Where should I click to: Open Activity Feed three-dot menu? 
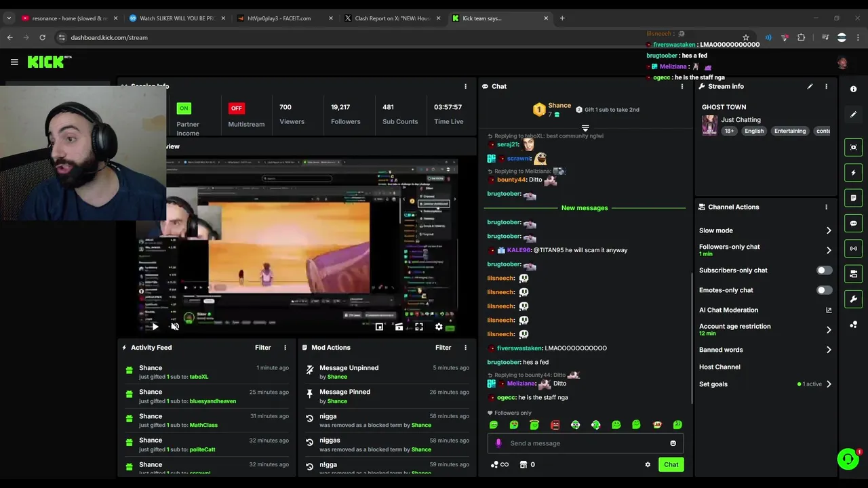click(285, 347)
